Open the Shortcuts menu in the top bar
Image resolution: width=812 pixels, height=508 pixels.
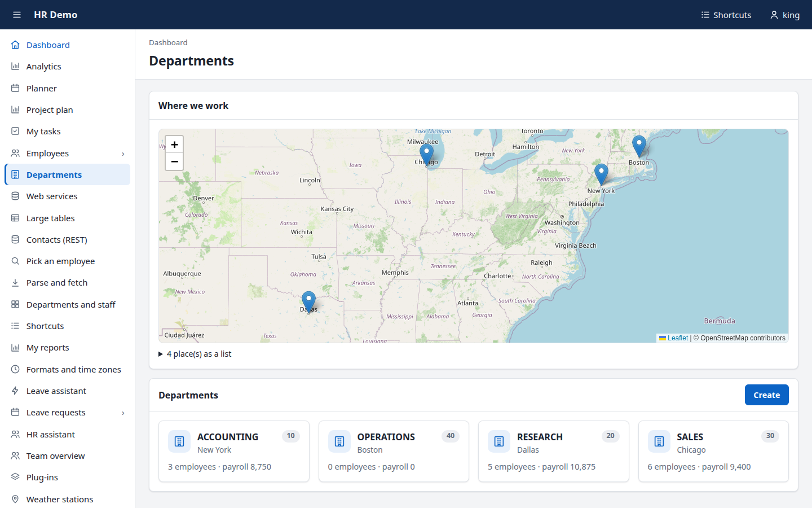tap(726, 15)
